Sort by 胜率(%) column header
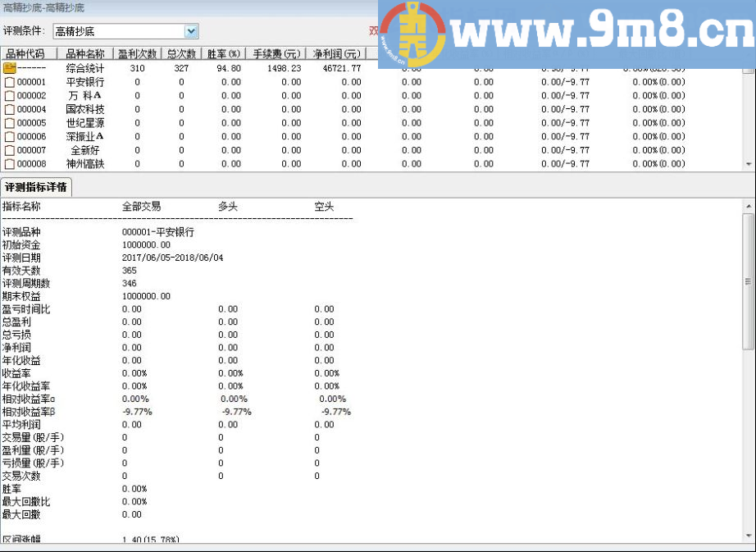 (224, 53)
